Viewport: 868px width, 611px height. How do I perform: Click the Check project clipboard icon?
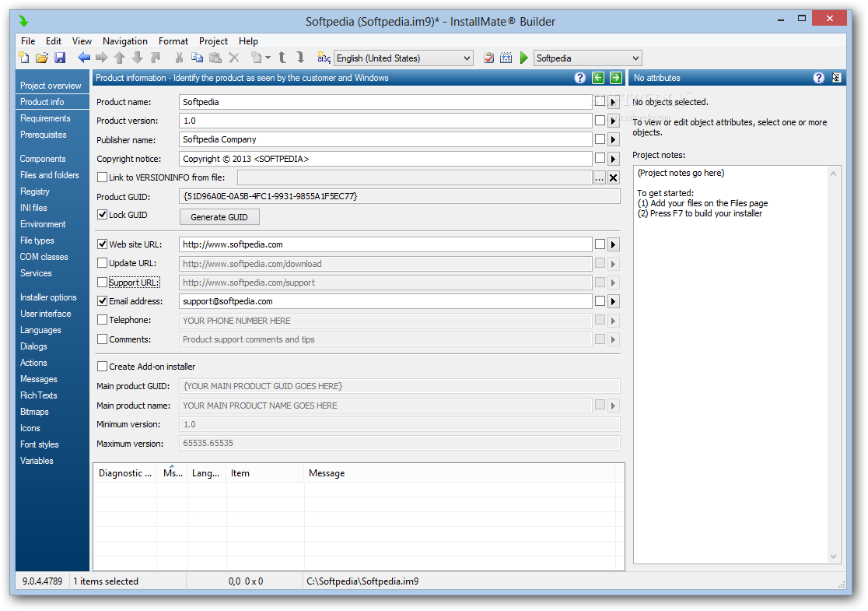click(488, 58)
